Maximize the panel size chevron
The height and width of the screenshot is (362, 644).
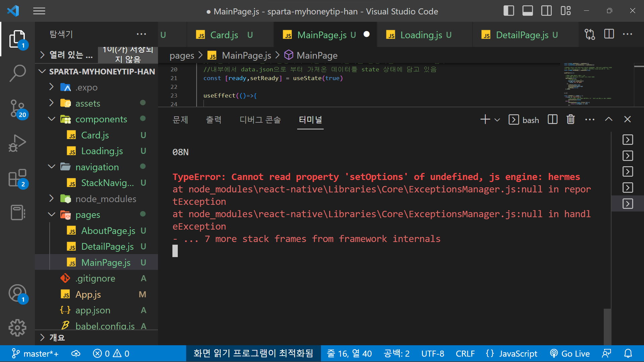[608, 120]
